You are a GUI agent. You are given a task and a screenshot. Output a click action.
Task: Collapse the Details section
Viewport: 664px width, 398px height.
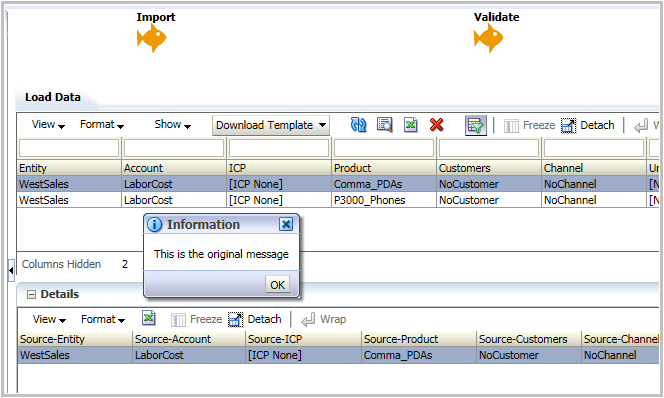coord(31,294)
